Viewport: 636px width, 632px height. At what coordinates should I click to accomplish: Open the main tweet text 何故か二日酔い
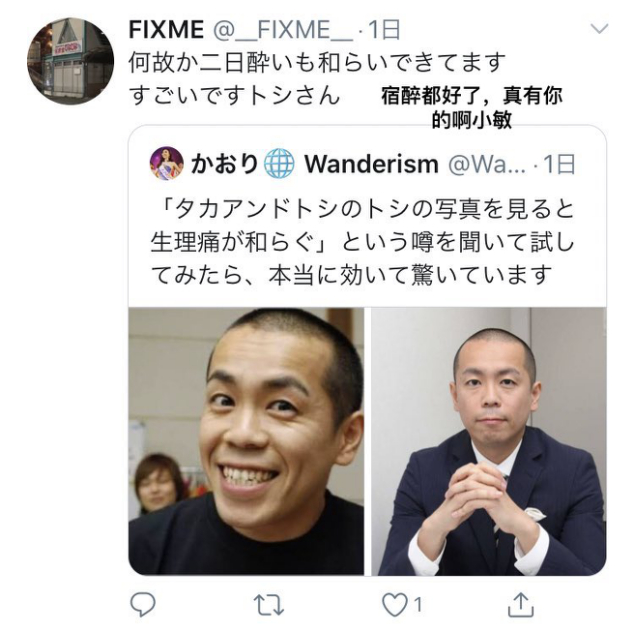[x=317, y=79]
